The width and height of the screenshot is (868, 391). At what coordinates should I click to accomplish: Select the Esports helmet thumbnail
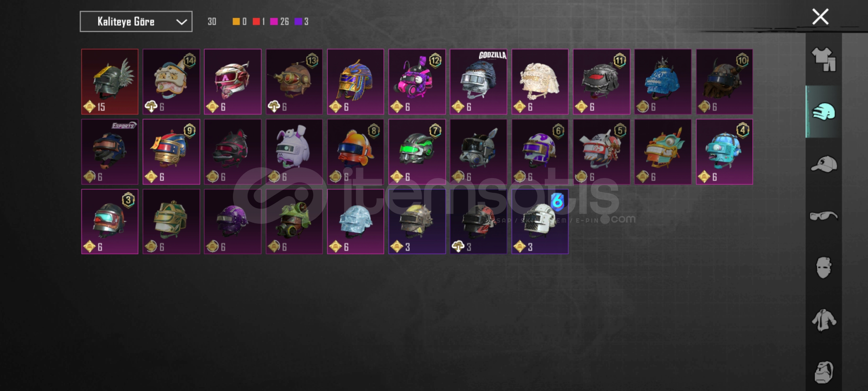point(110,152)
